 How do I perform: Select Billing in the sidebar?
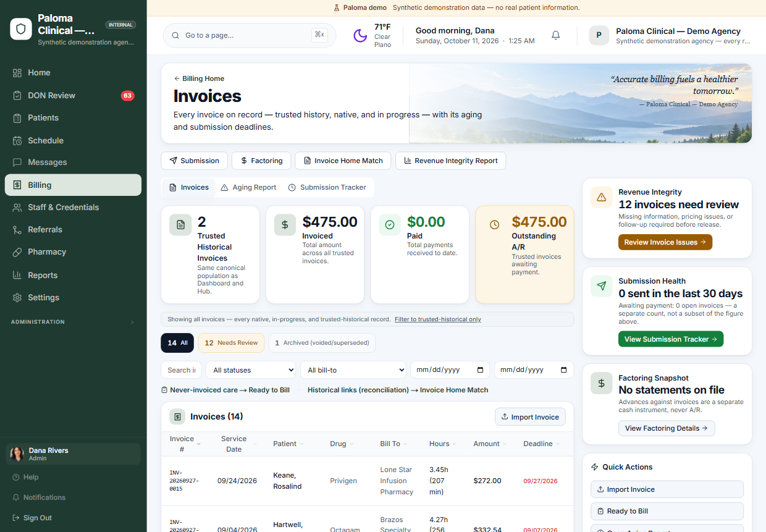[73, 185]
